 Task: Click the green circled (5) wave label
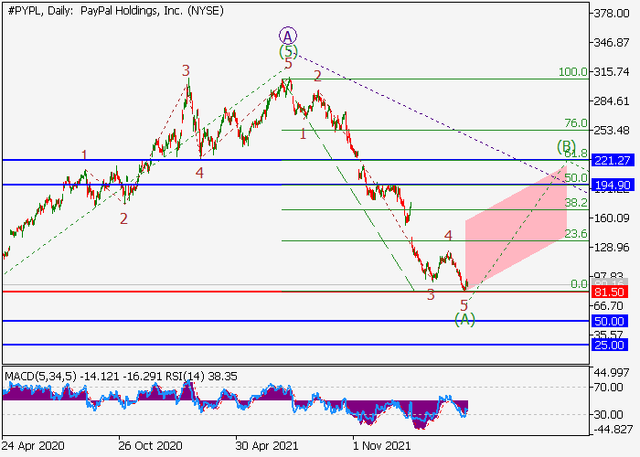pos(288,50)
